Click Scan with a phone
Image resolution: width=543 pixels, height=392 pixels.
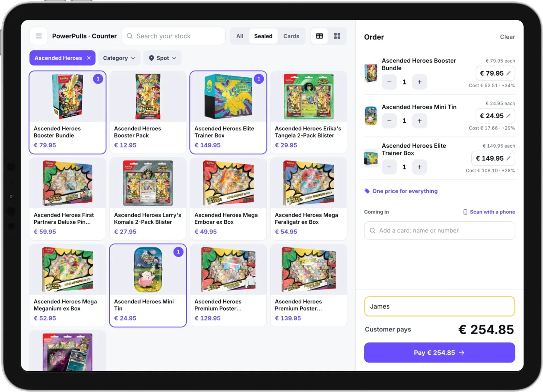click(x=489, y=212)
